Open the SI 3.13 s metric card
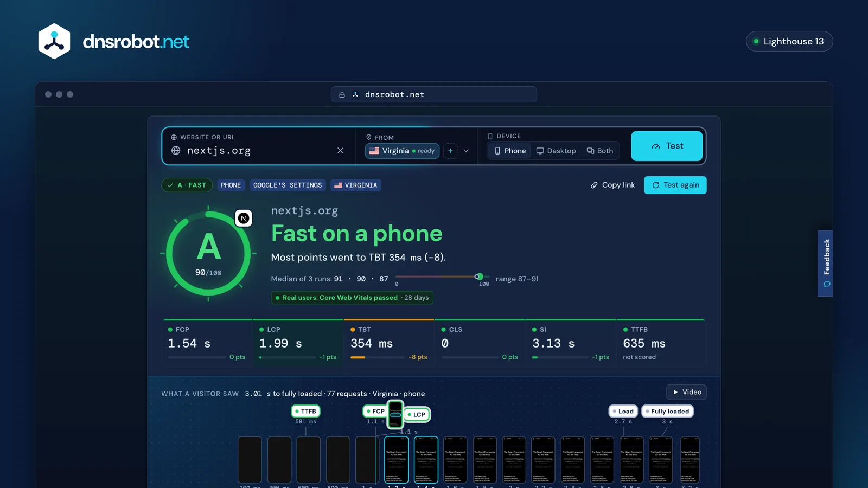The height and width of the screenshot is (488, 868). (571, 343)
